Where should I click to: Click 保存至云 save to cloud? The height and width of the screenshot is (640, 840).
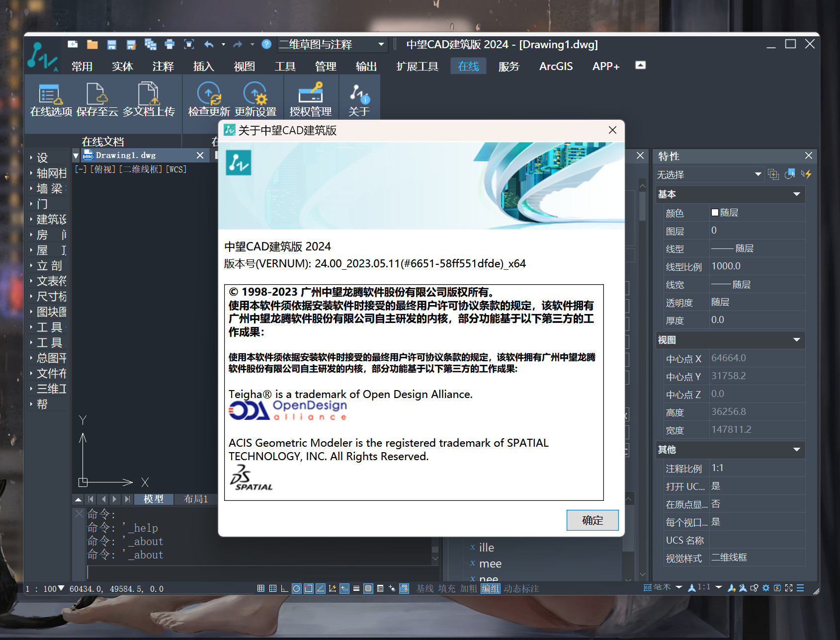pos(97,100)
